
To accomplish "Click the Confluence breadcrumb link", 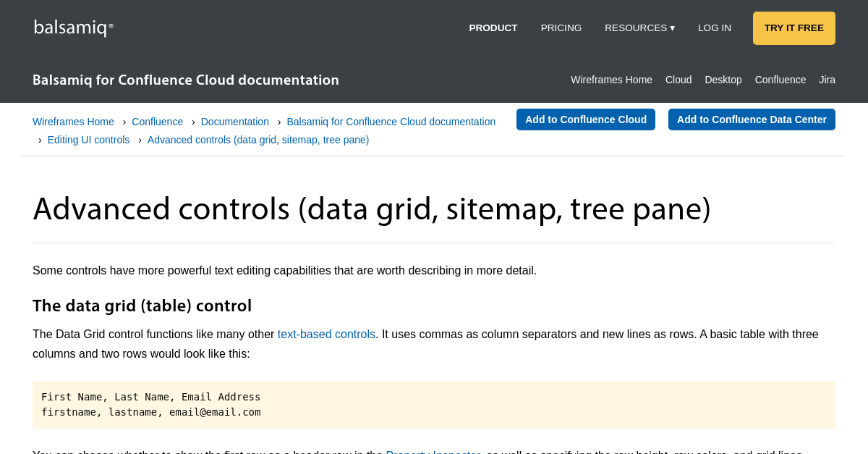I will tap(158, 122).
